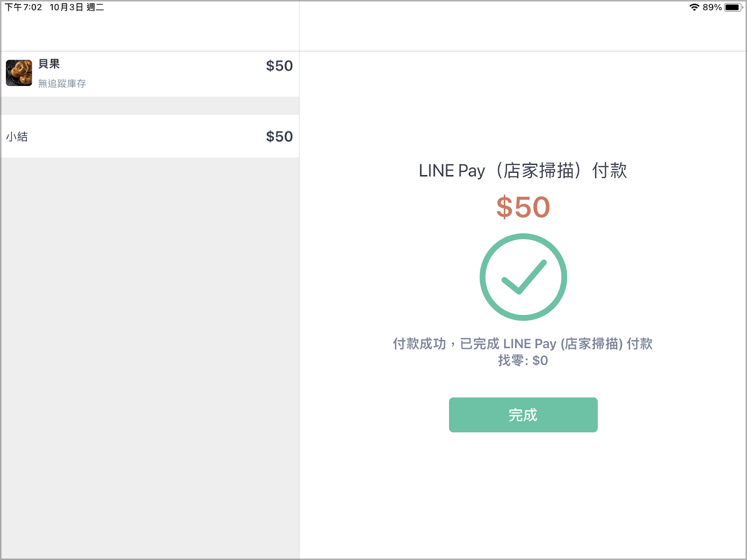Click the Wi-Fi status icon
747x560 pixels.
(694, 7)
